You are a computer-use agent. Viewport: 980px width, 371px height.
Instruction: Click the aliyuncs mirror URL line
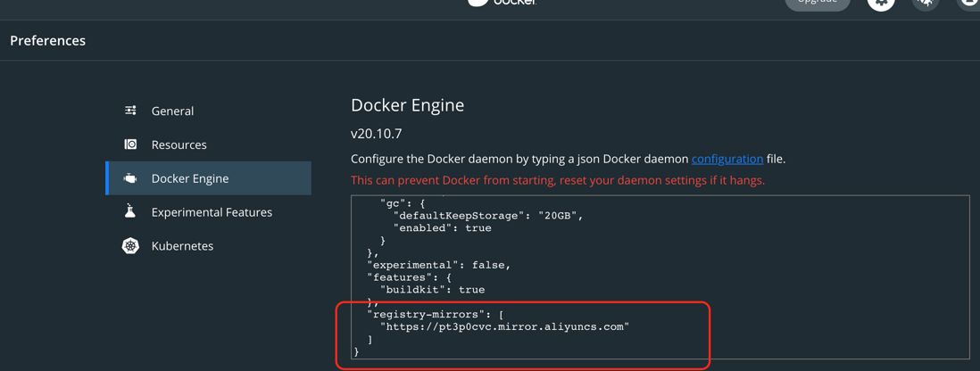coord(504,327)
